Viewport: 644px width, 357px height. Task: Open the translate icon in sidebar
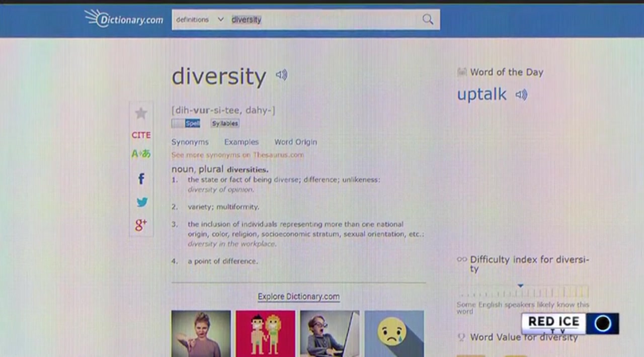click(141, 154)
